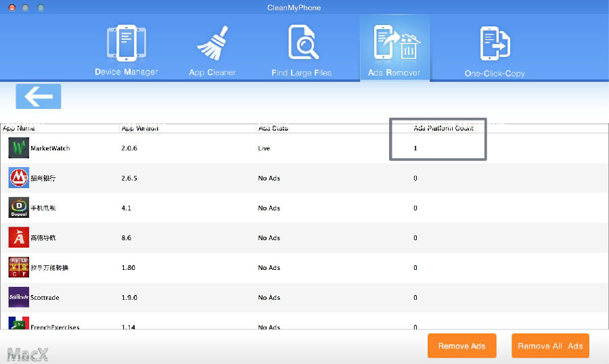Click the Scottrade app icon
This screenshot has width=609, height=364.
click(x=18, y=297)
